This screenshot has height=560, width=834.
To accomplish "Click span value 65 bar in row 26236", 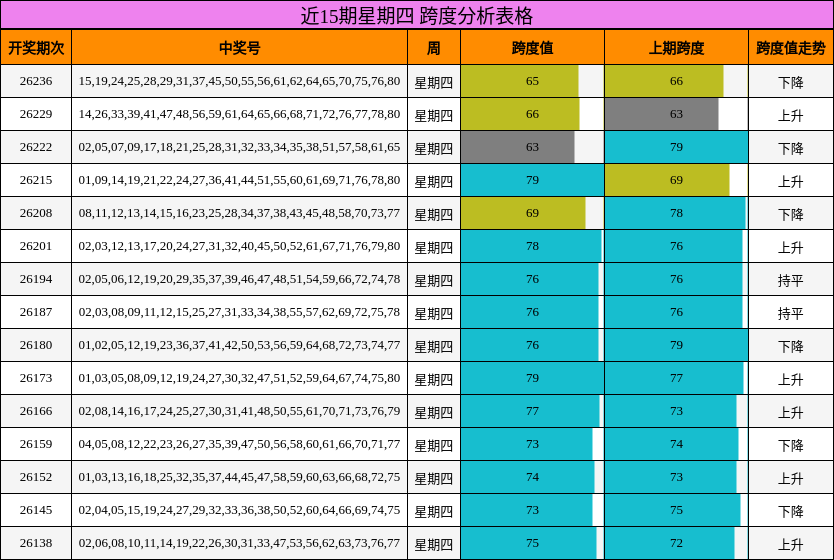I will (520, 81).
